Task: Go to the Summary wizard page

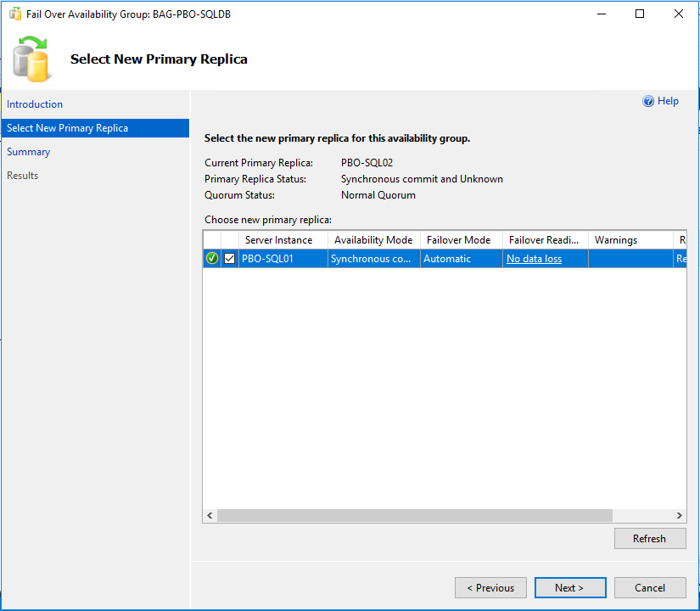Action: tap(29, 152)
